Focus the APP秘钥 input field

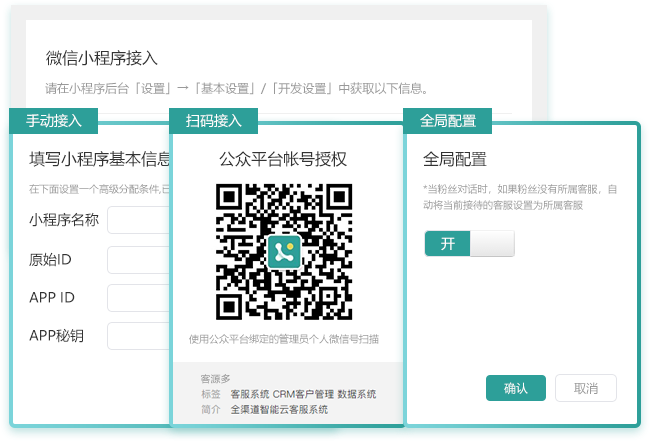[x=139, y=336]
